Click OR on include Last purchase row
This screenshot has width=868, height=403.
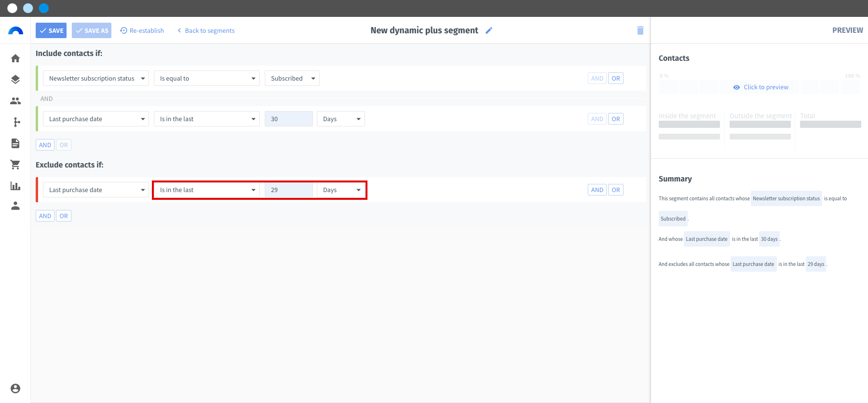click(616, 119)
